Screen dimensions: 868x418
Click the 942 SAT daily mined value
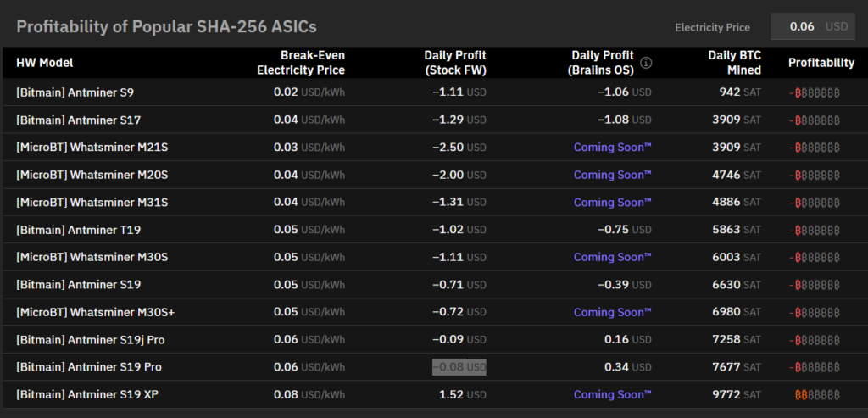(x=740, y=92)
